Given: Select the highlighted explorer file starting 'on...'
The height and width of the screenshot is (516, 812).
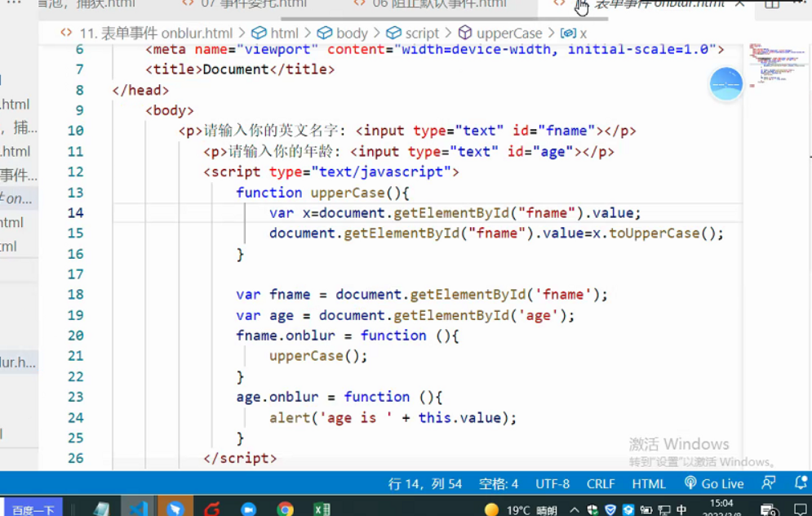Looking at the screenshot, I should click(19, 198).
